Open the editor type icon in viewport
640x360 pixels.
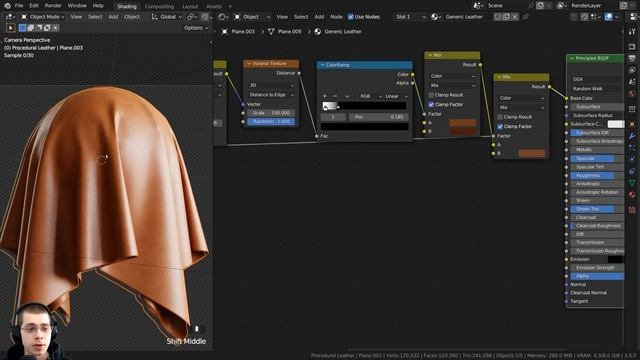point(10,17)
